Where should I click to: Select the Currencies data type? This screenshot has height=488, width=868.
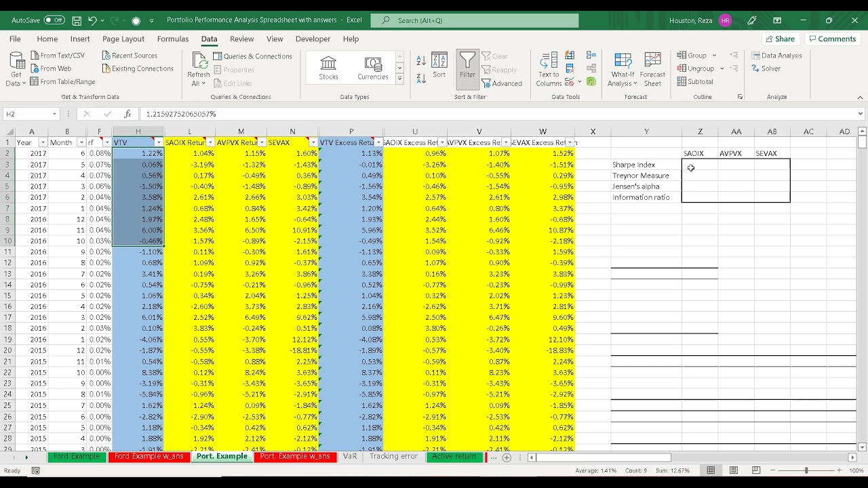coord(373,68)
